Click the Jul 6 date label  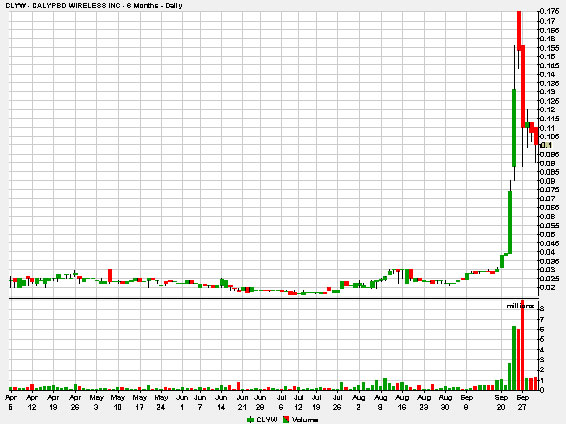point(281,402)
